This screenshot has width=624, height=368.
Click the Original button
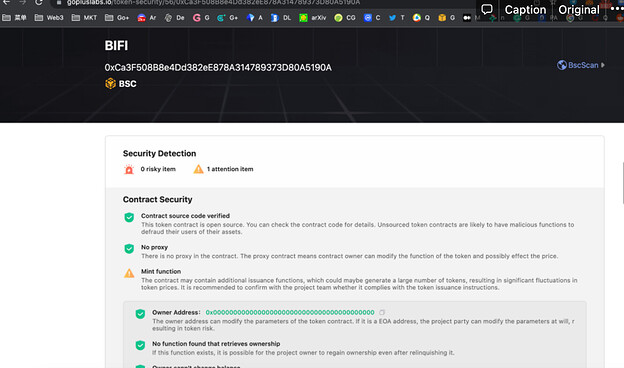[579, 10]
